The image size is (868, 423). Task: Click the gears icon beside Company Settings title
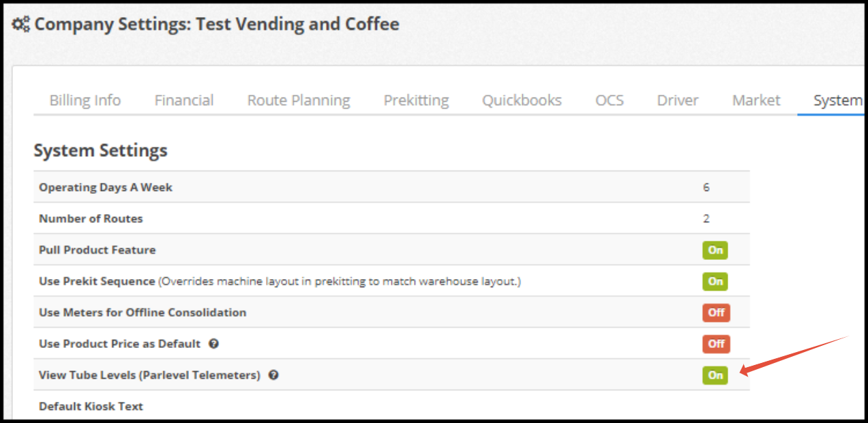(x=21, y=25)
